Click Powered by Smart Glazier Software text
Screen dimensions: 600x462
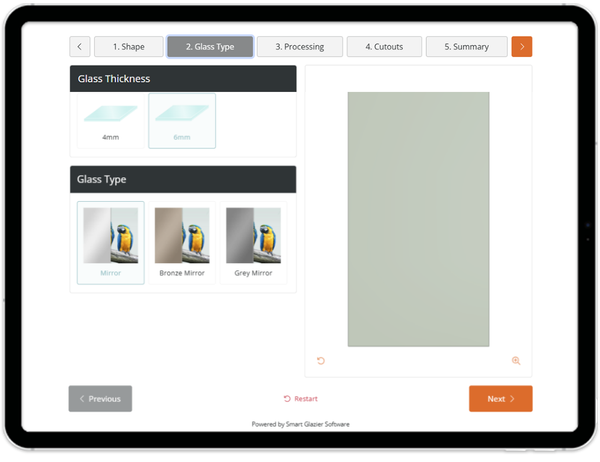tap(300, 424)
